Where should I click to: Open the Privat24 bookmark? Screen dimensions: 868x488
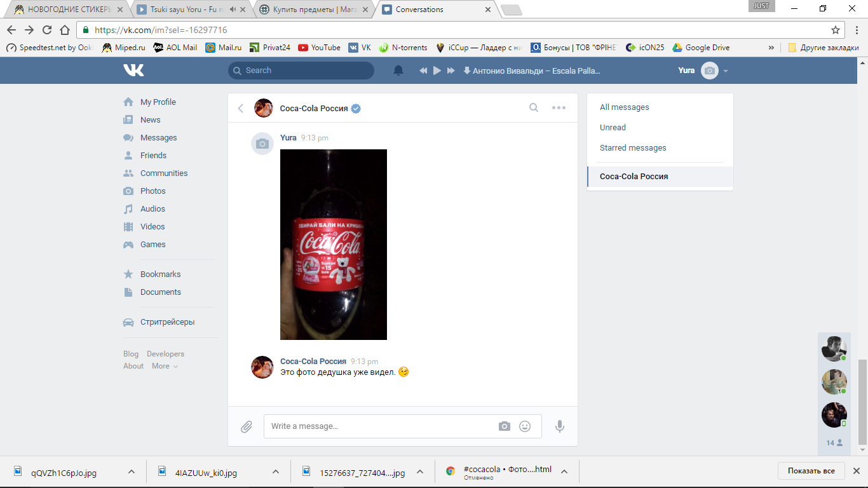(269, 48)
